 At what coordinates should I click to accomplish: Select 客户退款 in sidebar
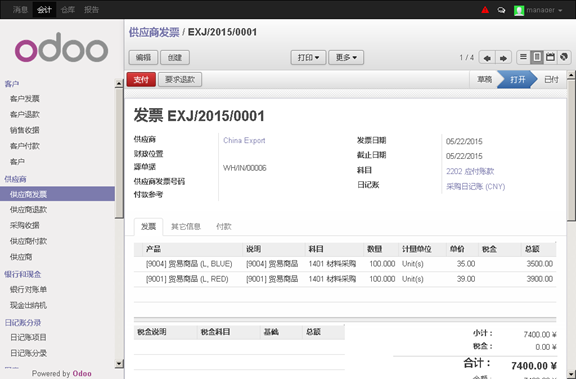tap(25, 115)
